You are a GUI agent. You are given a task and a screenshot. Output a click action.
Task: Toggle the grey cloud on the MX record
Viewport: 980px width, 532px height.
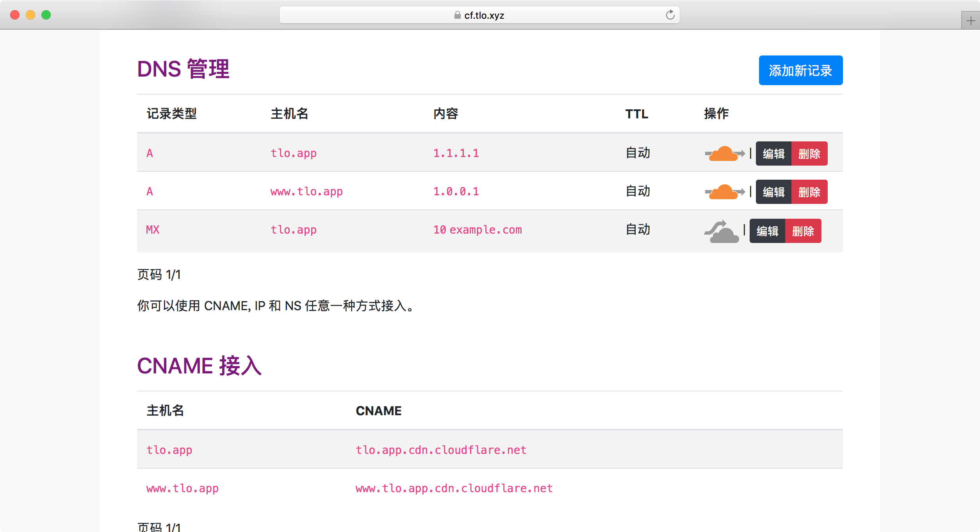tap(722, 231)
